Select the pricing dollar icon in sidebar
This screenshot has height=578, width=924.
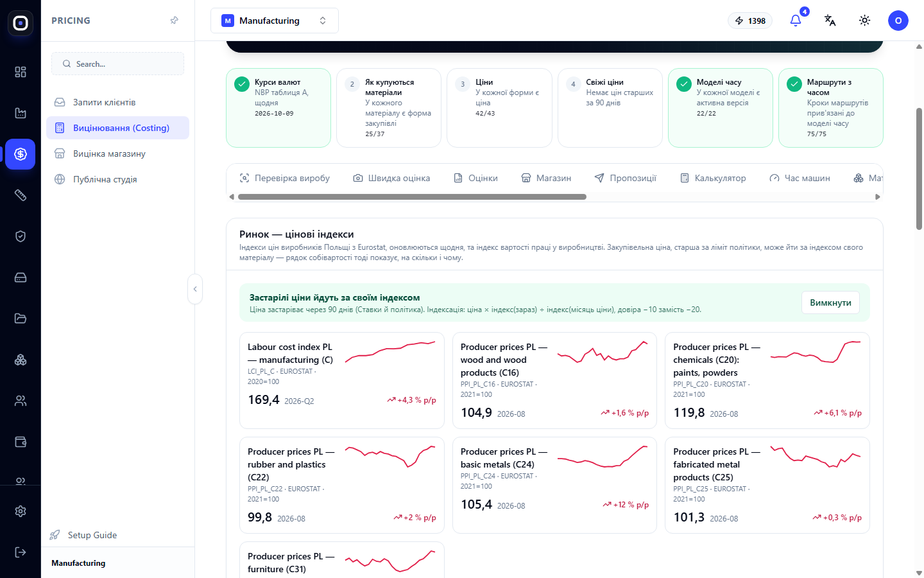pos(21,154)
